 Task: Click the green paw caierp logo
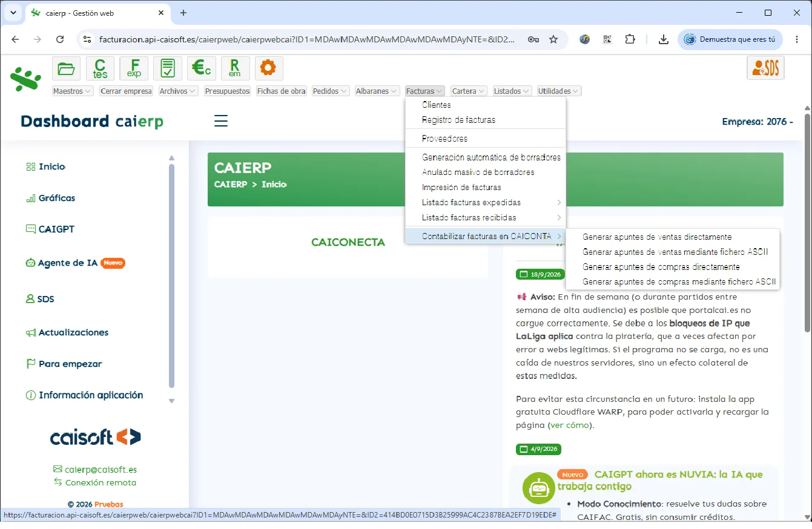click(26, 79)
